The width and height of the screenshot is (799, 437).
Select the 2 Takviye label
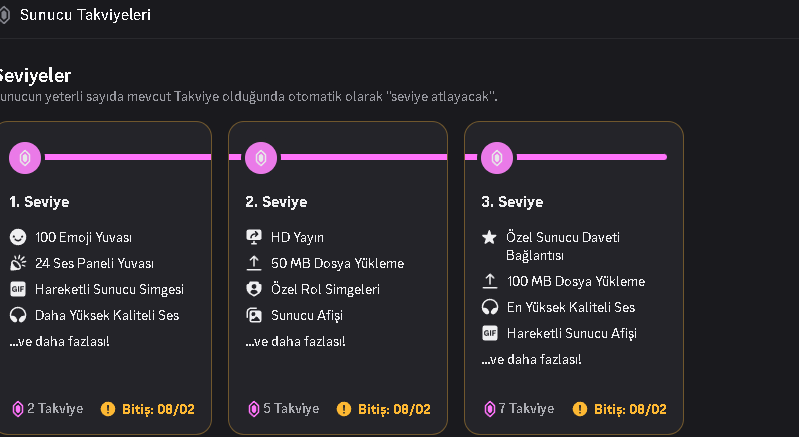coord(55,408)
